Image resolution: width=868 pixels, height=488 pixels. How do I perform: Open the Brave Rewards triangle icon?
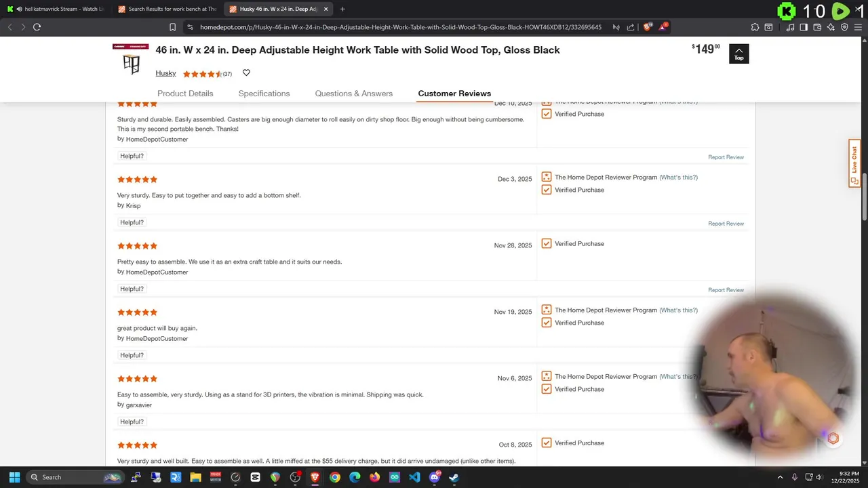click(663, 27)
